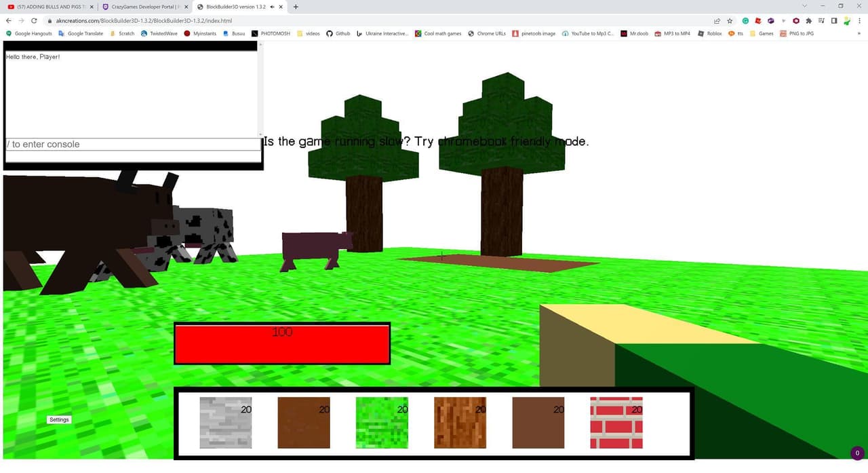Open the Ukraine Interactive bookmark
This screenshot has width=868, height=473.
pyautogui.click(x=383, y=33)
